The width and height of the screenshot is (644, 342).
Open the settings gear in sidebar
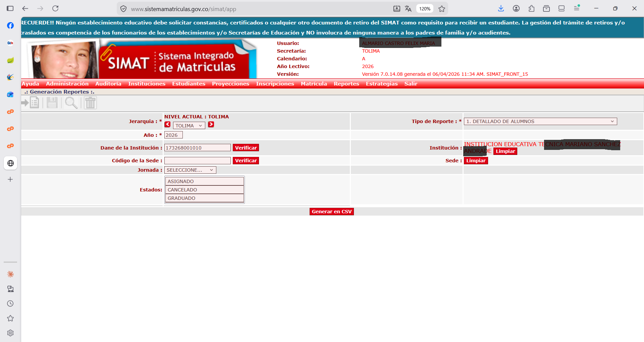point(10,333)
